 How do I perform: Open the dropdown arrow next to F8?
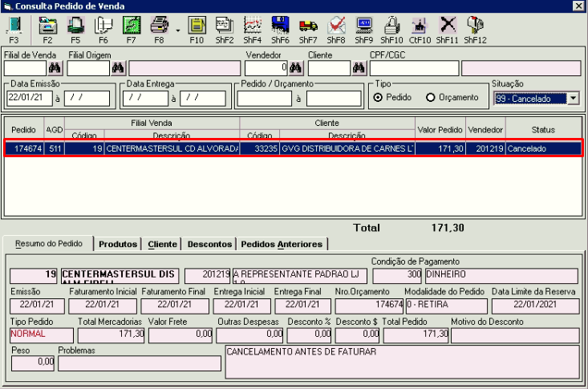coord(178,30)
